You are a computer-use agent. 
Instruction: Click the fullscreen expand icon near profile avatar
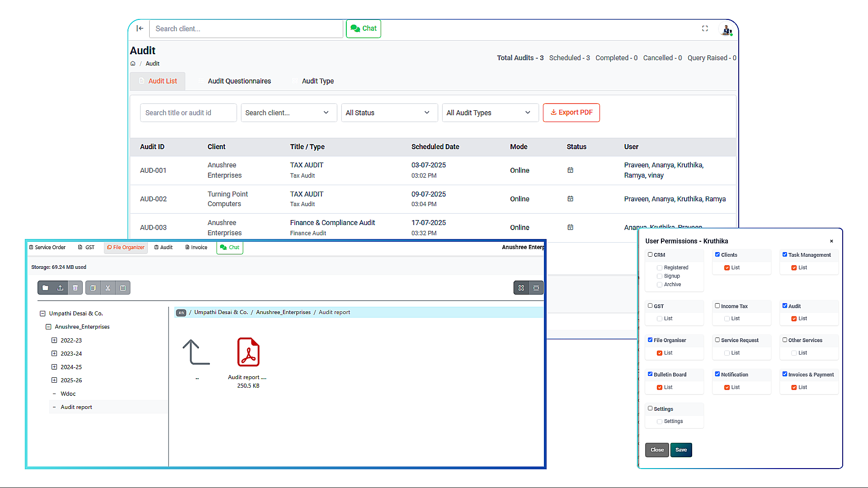click(x=705, y=28)
